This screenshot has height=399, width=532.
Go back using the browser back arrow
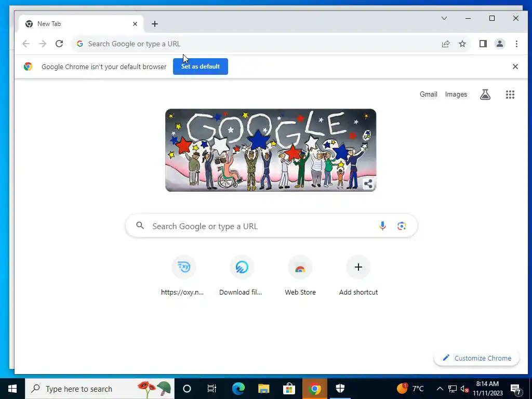coord(26,44)
